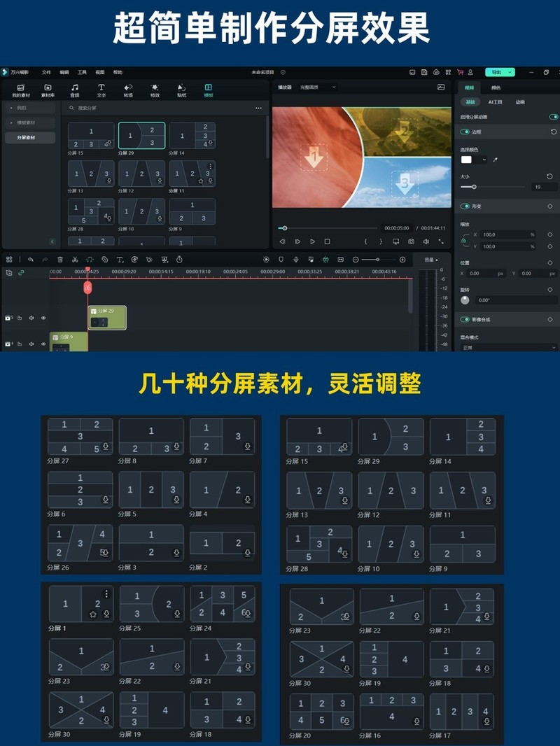This screenshot has width=560, height=746.
Task: Toggle the scale aspect-ratio lock icon
Action: (x=463, y=241)
